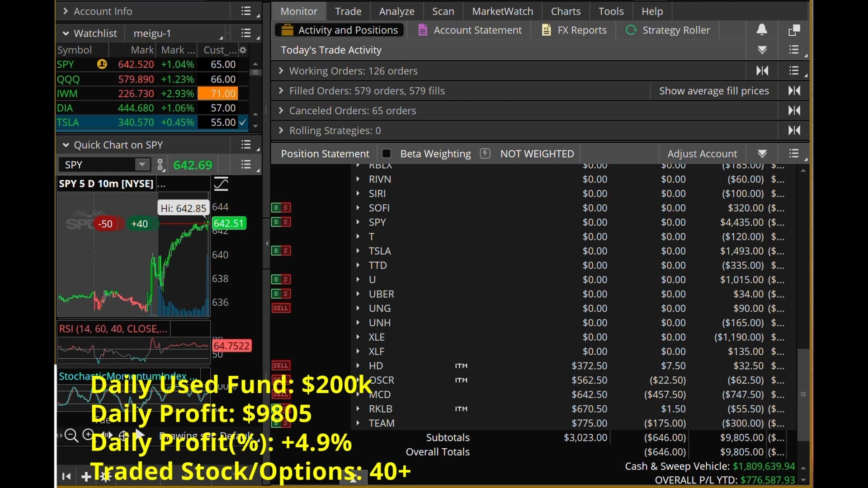Click NOT WEIGHTED label
Image resolution: width=868 pixels, height=488 pixels.
click(537, 154)
